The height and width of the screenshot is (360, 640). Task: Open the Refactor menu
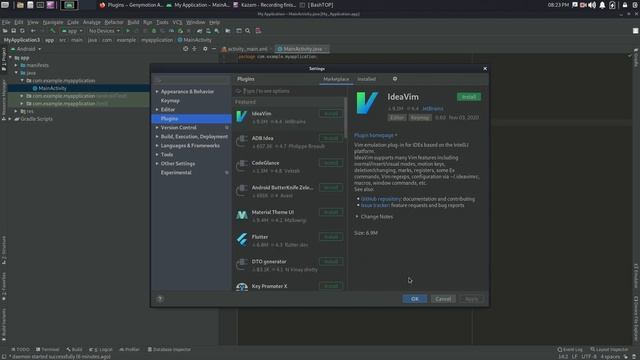[113, 22]
